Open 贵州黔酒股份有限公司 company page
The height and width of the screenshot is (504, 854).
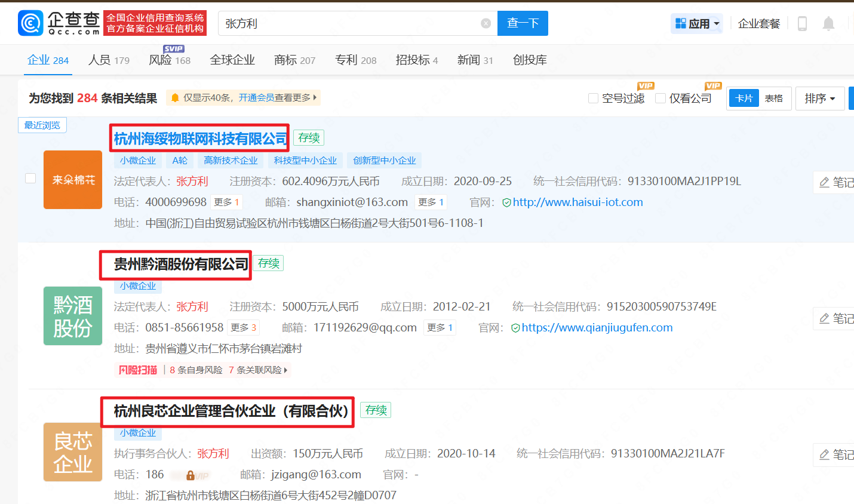(181, 264)
